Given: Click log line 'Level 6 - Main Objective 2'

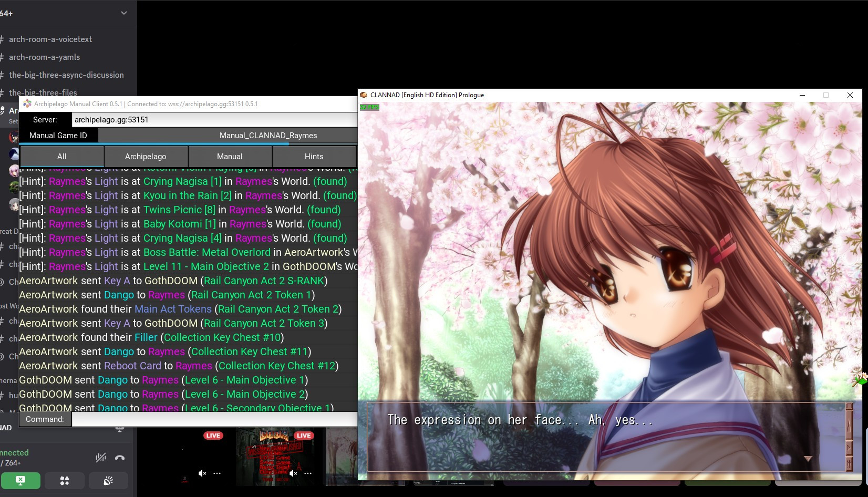Looking at the screenshot, I should [x=163, y=394].
